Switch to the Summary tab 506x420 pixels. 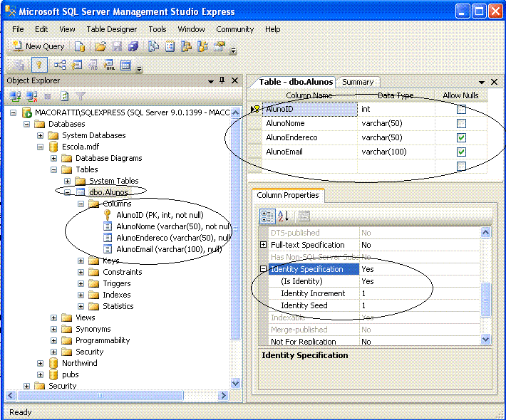click(x=358, y=82)
